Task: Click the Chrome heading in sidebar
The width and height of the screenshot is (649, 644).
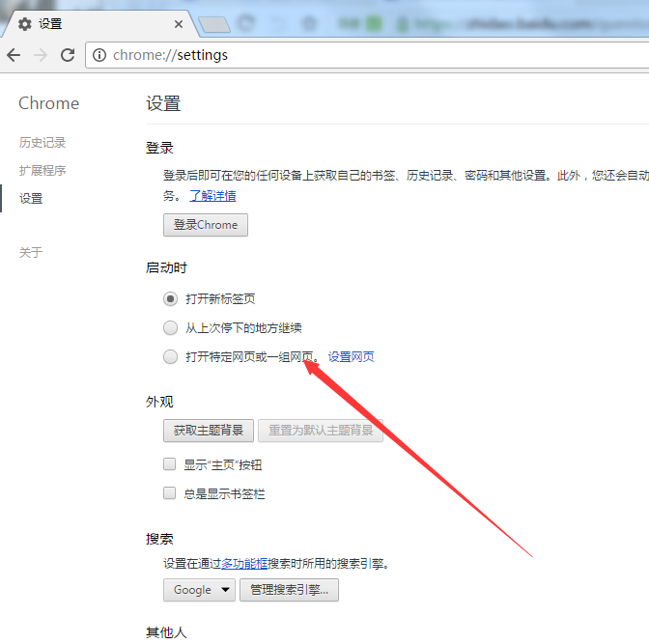Action: point(49,103)
